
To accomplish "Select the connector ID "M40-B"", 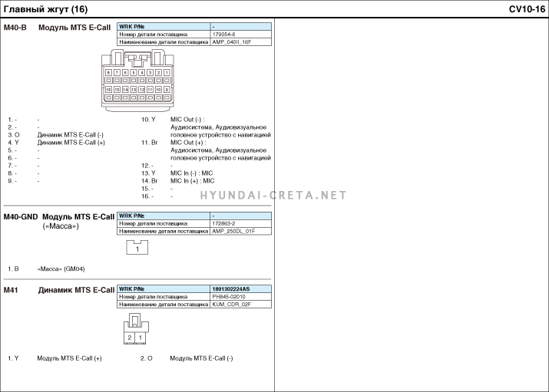I will (15, 28).
